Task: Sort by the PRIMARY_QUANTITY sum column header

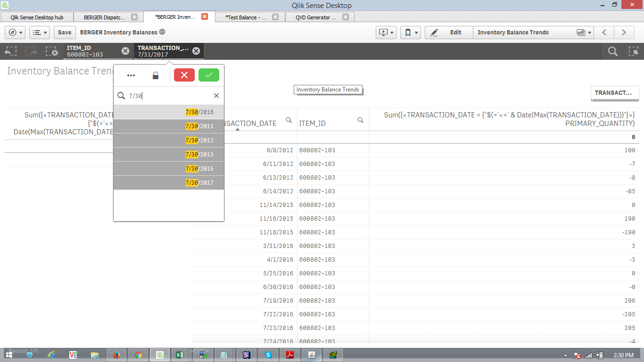Action: [x=509, y=119]
